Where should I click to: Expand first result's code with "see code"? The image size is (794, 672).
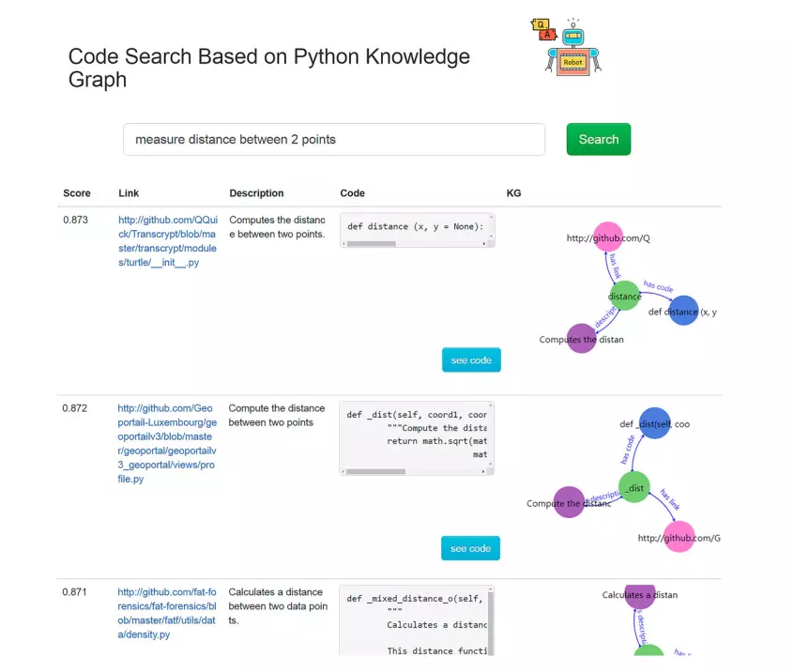click(471, 359)
